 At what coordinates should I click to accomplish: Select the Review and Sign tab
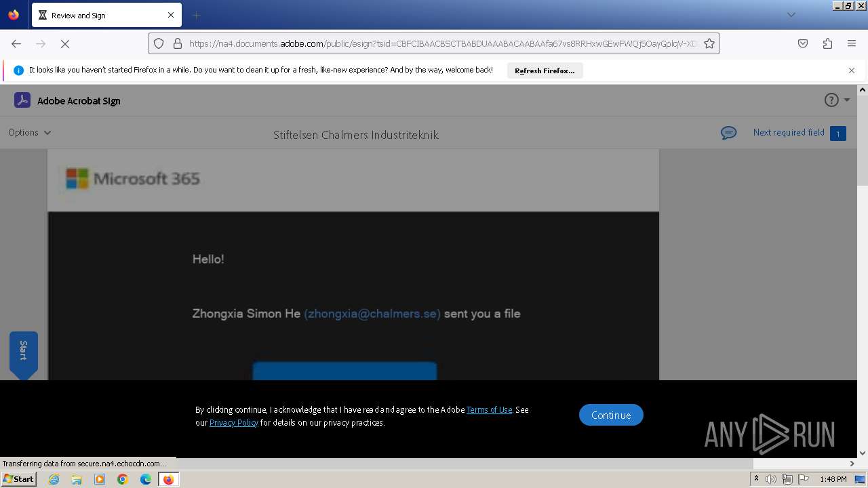click(x=106, y=15)
